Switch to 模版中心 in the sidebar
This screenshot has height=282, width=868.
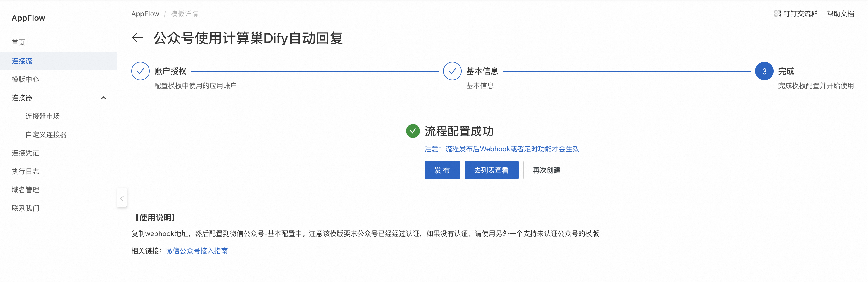coord(25,79)
